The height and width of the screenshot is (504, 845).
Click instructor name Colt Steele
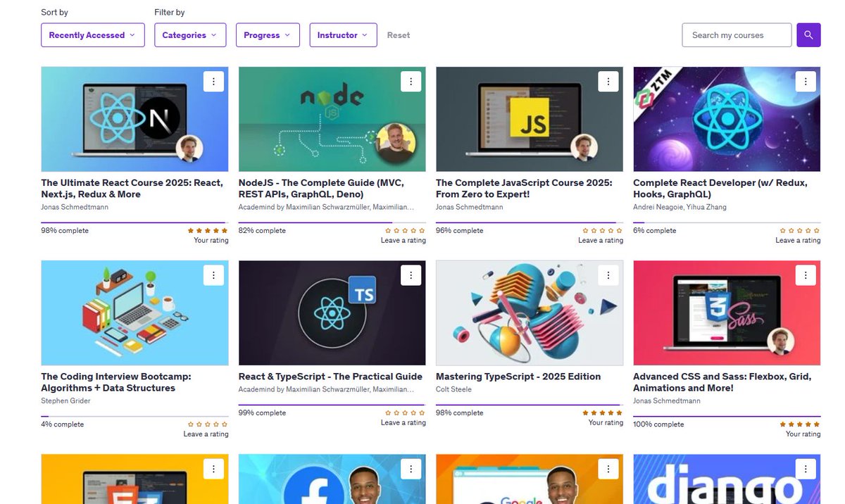pos(453,389)
